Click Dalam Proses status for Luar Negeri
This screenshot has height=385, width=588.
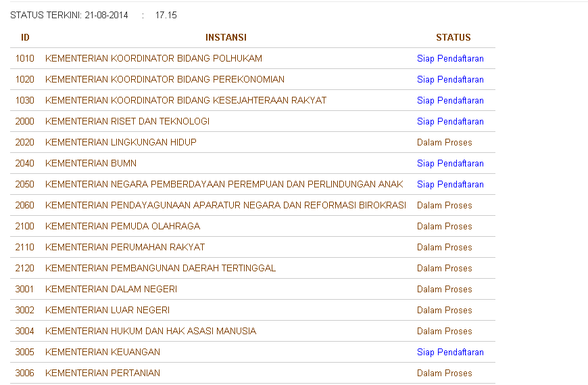coord(444,311)
